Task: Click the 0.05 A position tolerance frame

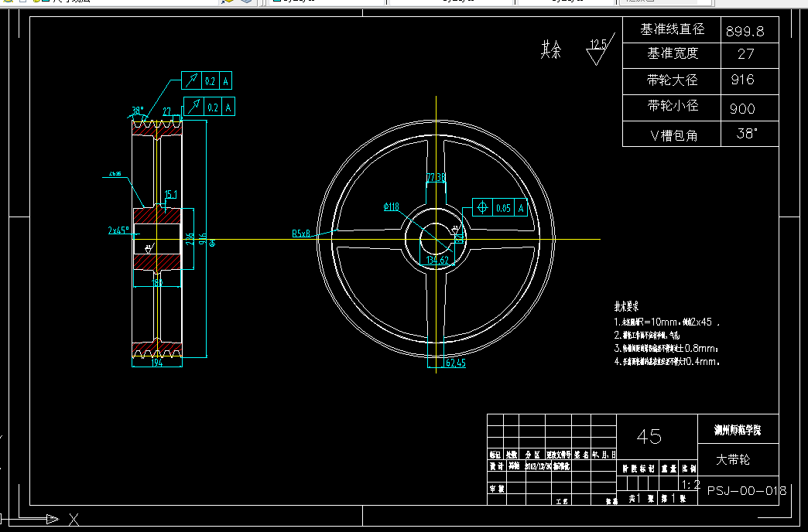Action: [x=500, y=207]
